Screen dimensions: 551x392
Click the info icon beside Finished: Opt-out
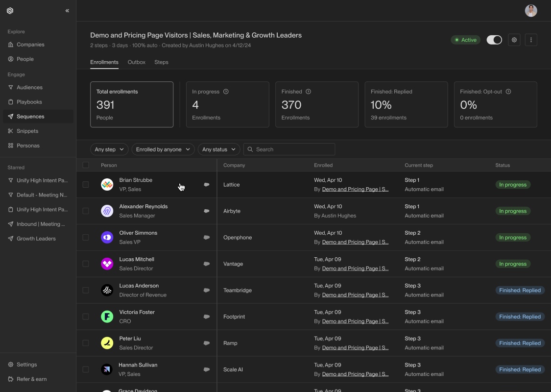pyautogui.click(x=508, y=92)
